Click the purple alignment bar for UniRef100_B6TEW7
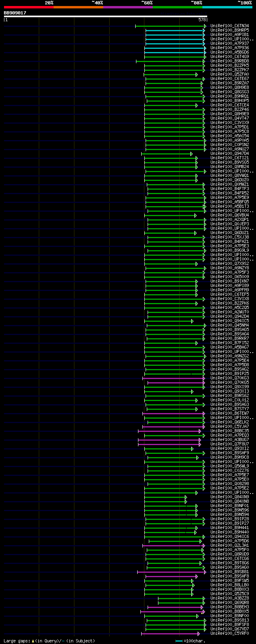This screenshot has height=644, width=256. [x=174, y=413]
